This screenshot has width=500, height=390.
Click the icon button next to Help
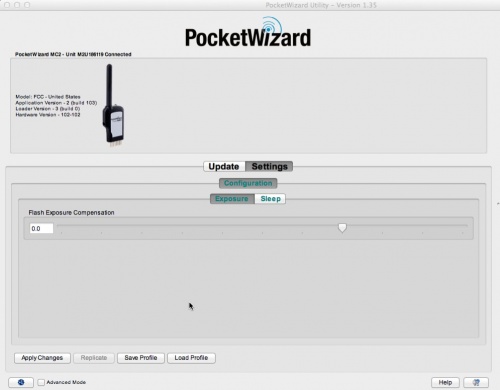pyautogui.click(x=476, y=382)
